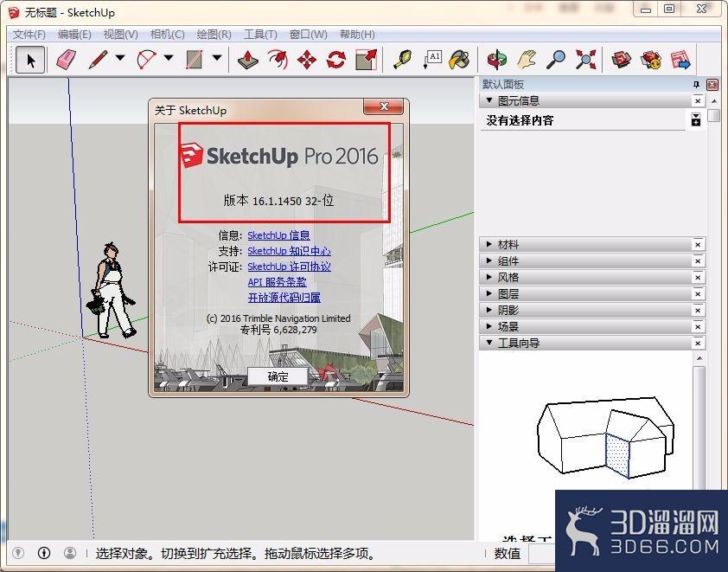The image size is (728, 572).
Task: Select the arrow Select tool
Action: tap(30, 60)
